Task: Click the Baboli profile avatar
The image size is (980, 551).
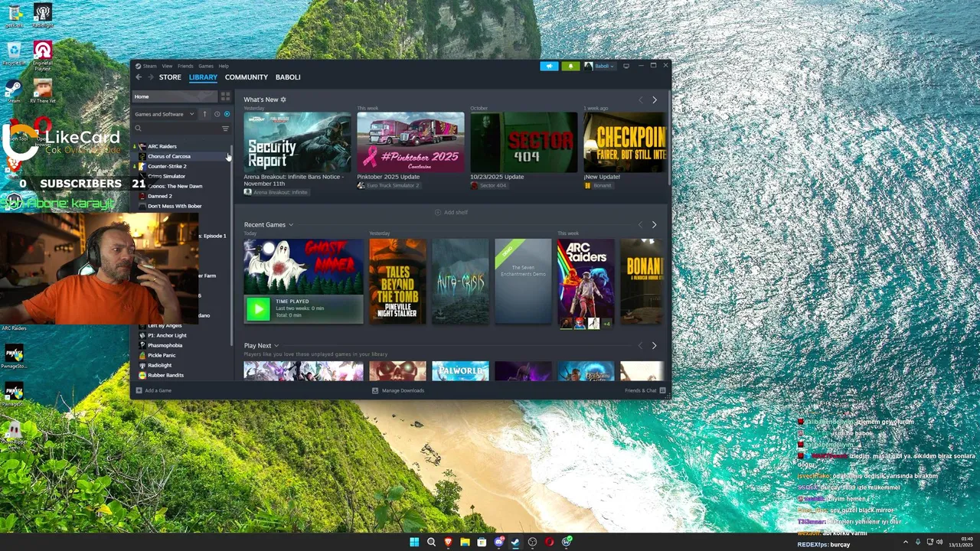Action: [588, 66]
